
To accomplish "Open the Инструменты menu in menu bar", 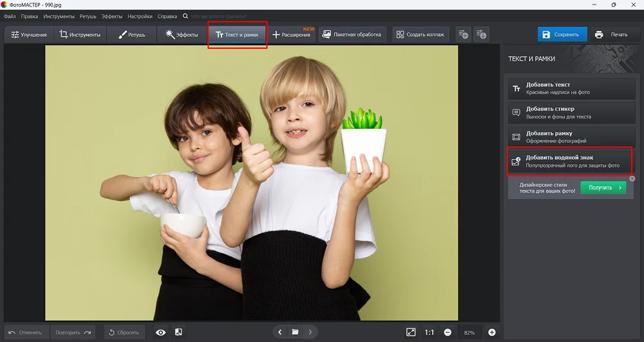I will 59,16.
